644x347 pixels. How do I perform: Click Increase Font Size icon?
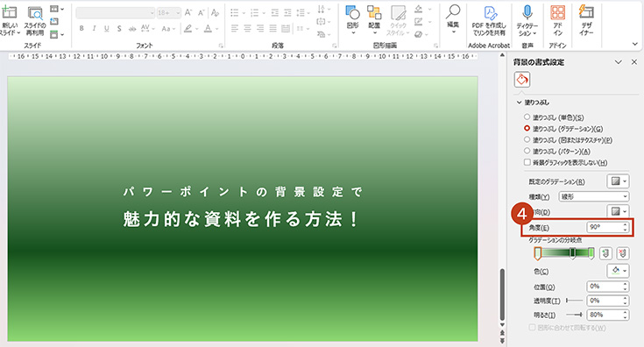pyautogui.click(x=188, y=13)
